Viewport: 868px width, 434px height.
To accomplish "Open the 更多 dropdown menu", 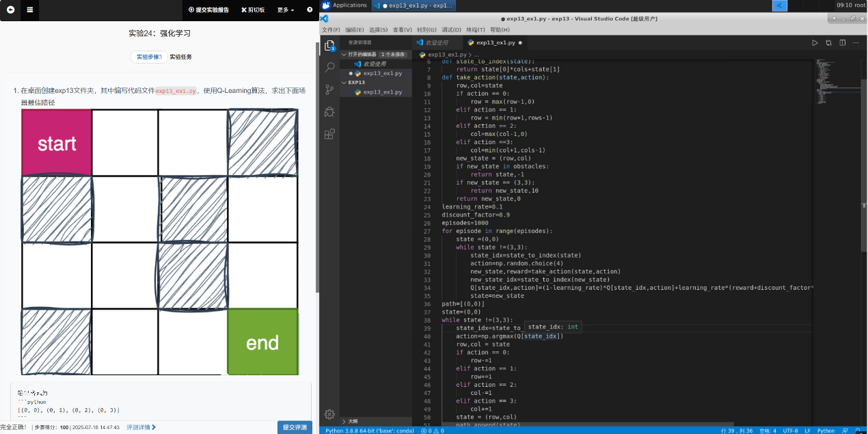I will pyautogui.click(x=286, y=10).
